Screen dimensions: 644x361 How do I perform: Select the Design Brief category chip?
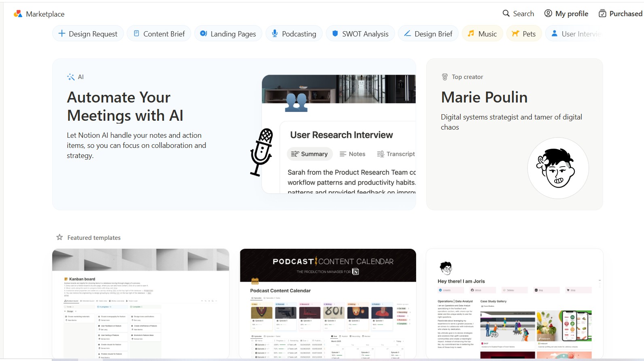[x=428, y=34]
